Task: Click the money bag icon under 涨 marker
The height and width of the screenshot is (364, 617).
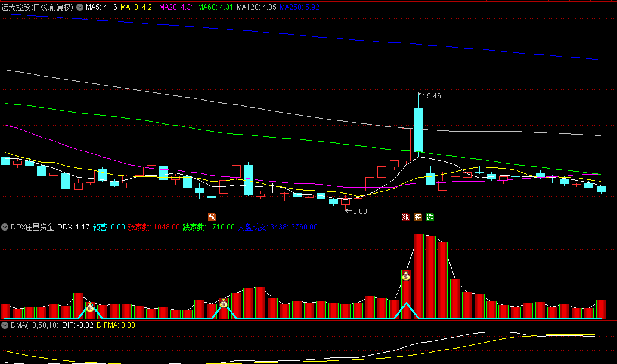Action: tap(406, 276)
